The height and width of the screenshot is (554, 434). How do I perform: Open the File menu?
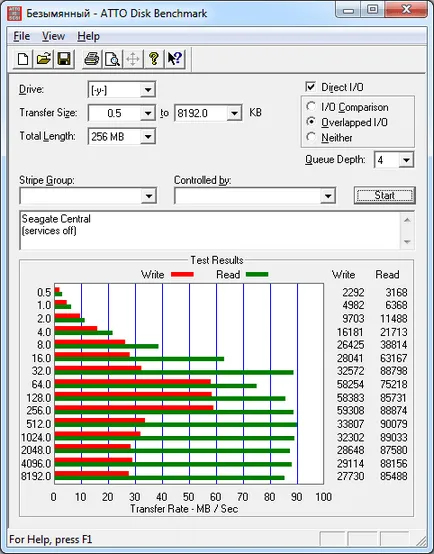(22, 36)
